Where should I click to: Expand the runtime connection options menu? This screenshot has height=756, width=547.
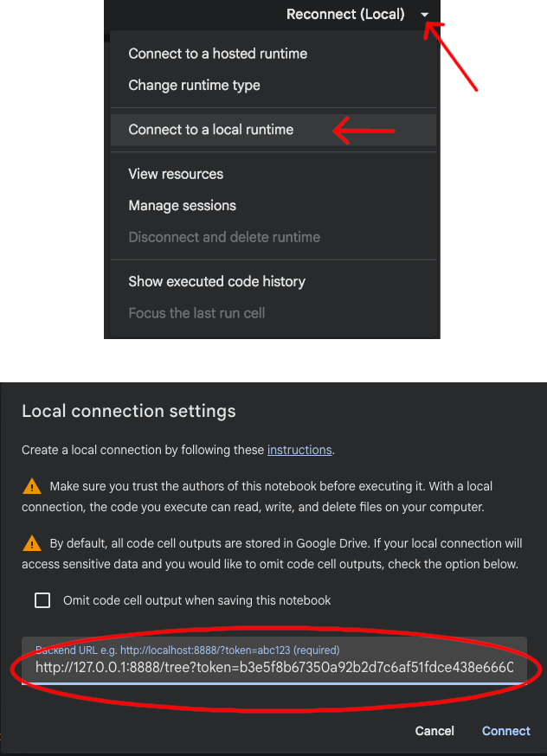[x=424, y=15]
